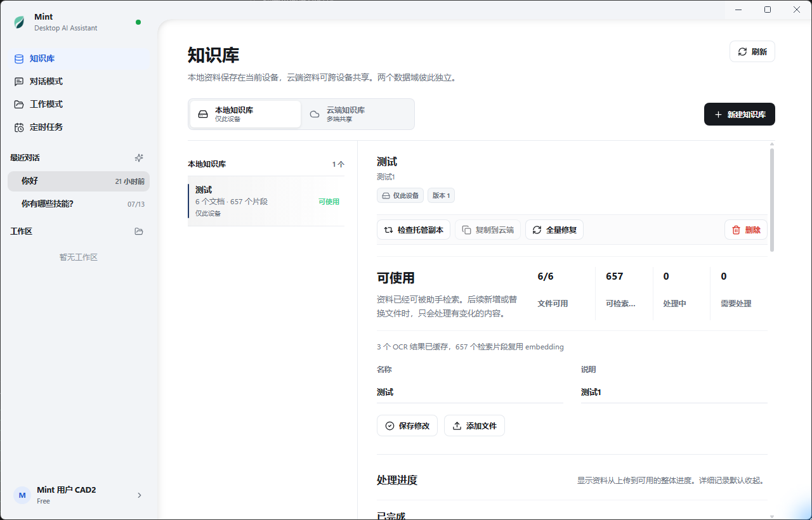Click the sparkle icon beside 最近对话

pyautogui.click(x=139, y=158)
